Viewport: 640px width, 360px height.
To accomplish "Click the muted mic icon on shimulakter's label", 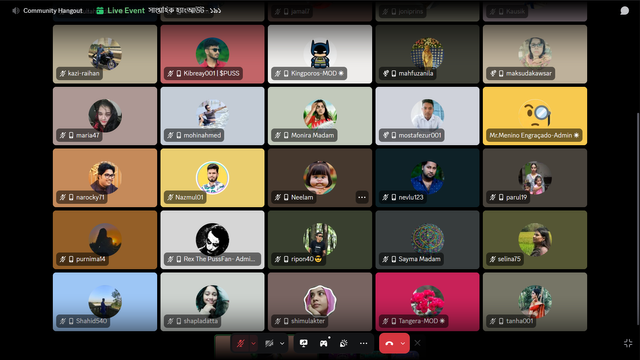I will pos(278,321).
